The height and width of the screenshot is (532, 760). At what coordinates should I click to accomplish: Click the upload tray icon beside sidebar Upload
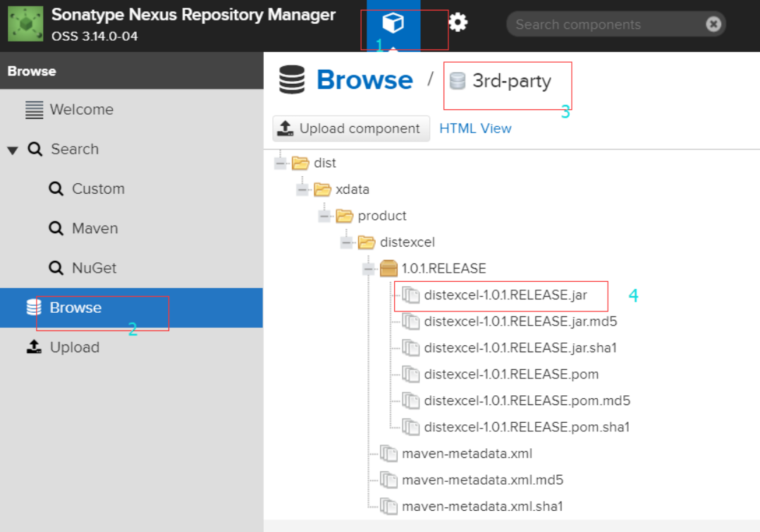click(x=34, y=347)
